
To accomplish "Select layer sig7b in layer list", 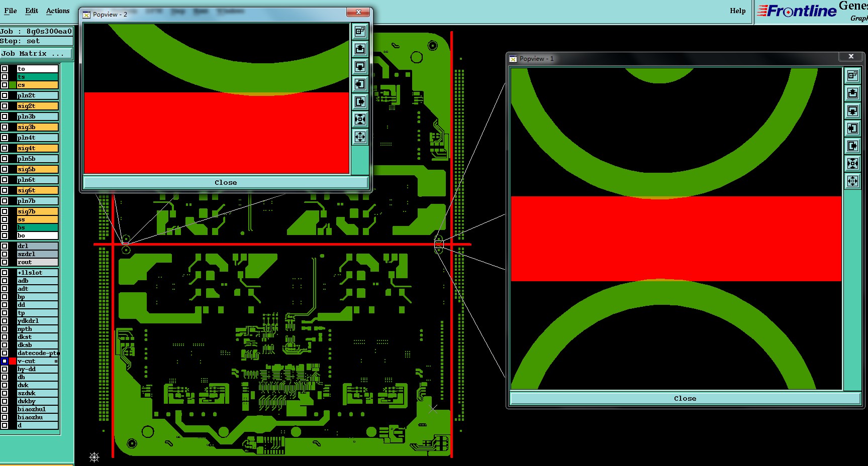I will (38, 211).
